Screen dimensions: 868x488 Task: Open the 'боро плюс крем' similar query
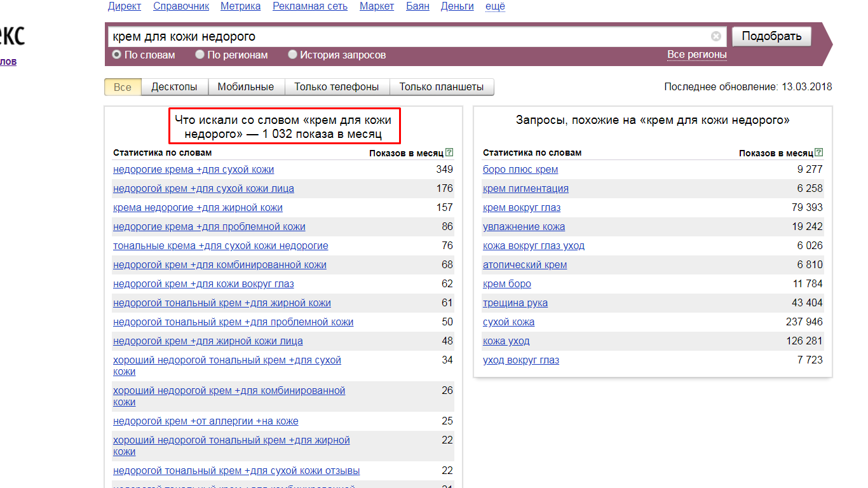pyautogui.click(x=520, y=170)
